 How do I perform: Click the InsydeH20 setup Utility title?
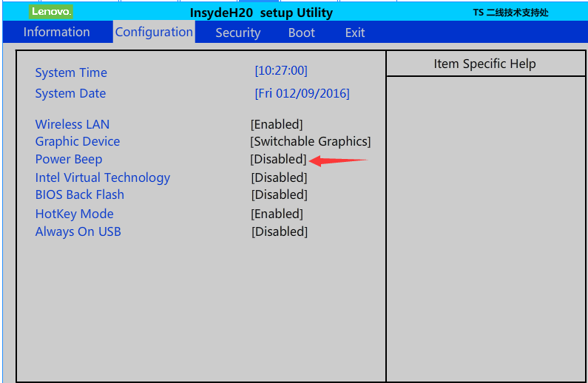pos(261,13)
